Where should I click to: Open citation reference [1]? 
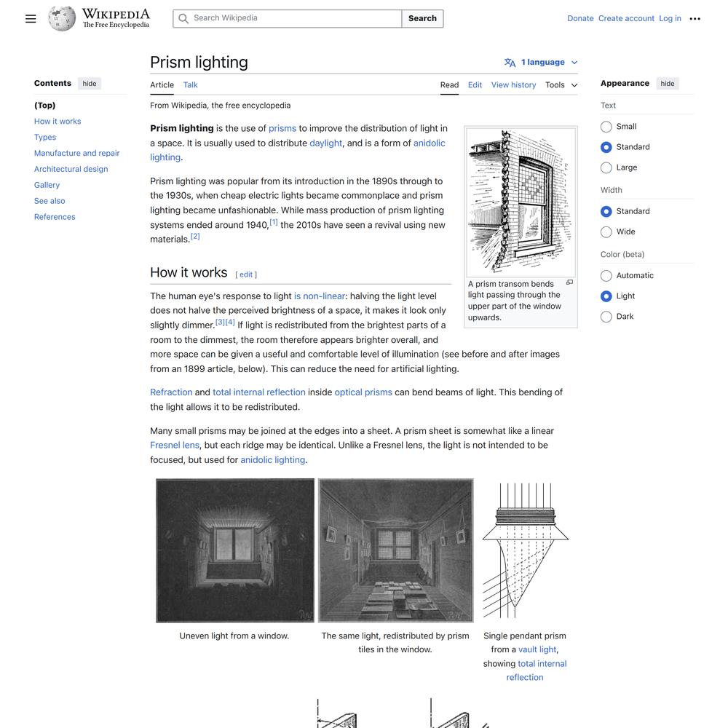(x=274, y=222)
